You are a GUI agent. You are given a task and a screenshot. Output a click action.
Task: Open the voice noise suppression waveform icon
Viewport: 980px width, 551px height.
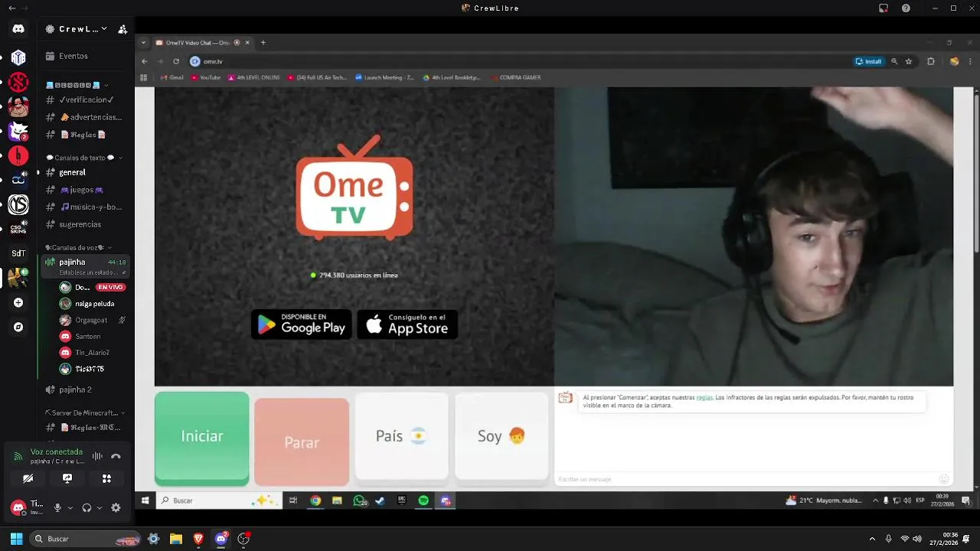click(x=97, y=456)
